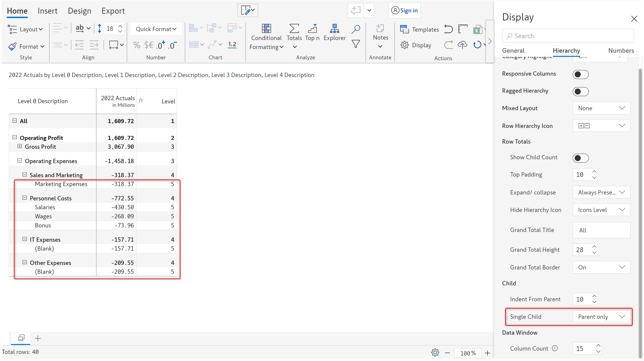
Task: Click the Sign in button
Action: click(404, 10)
